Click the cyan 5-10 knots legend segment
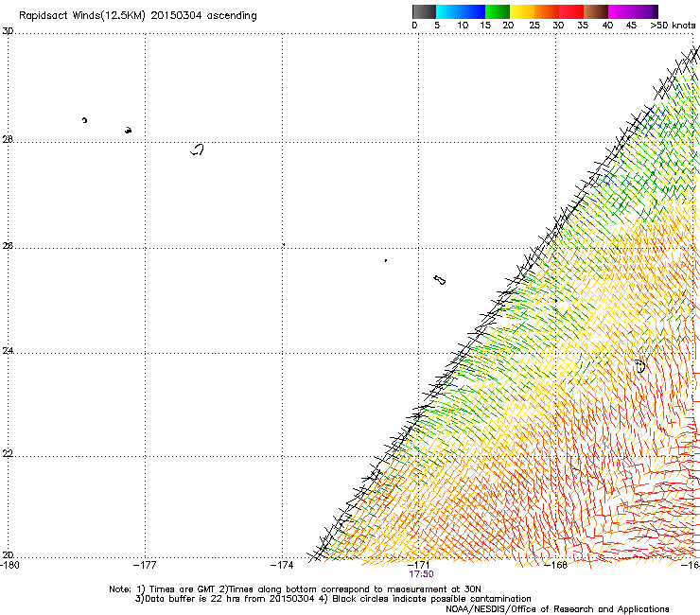Image resolution: width=700 pixels, height=615 pixels. click(447, 11)
